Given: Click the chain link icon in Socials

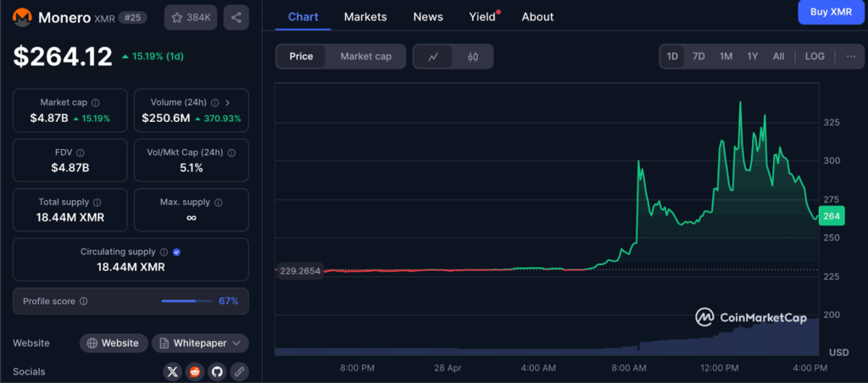Looking at the screenshot, I should (x=239, y=371).
